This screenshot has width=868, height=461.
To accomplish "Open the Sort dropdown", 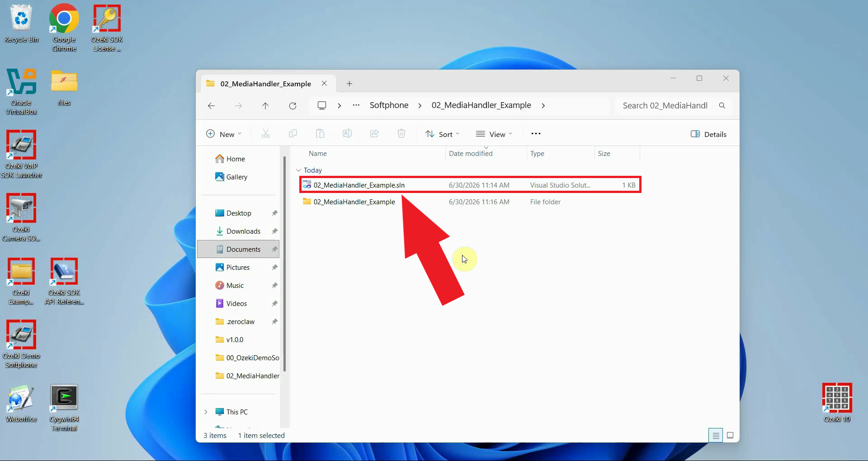I will tap(442, 134).
